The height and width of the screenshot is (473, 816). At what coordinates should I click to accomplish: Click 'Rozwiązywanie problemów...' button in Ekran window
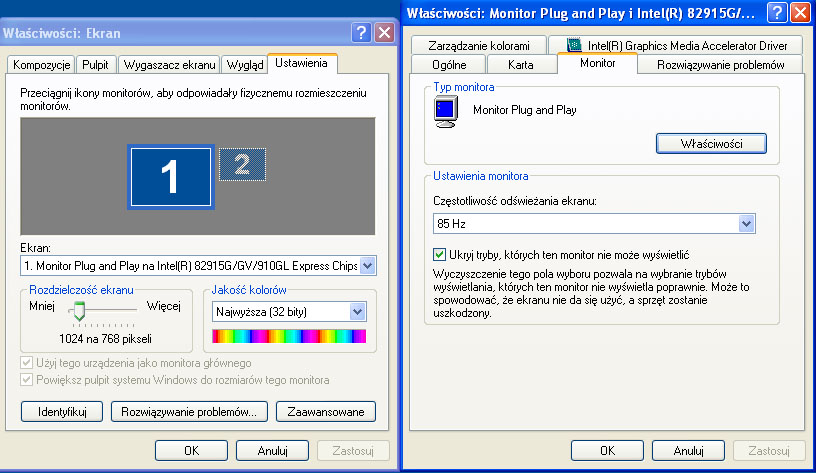coord(189,412)
